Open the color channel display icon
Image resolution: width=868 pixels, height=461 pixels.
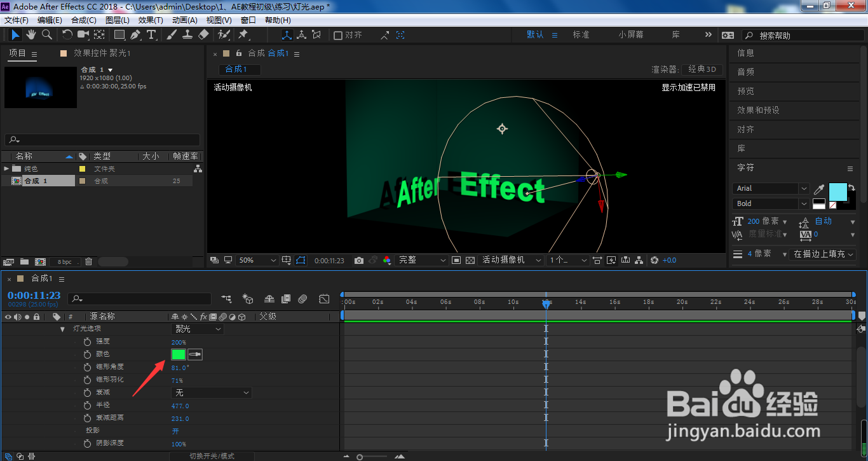387,260
